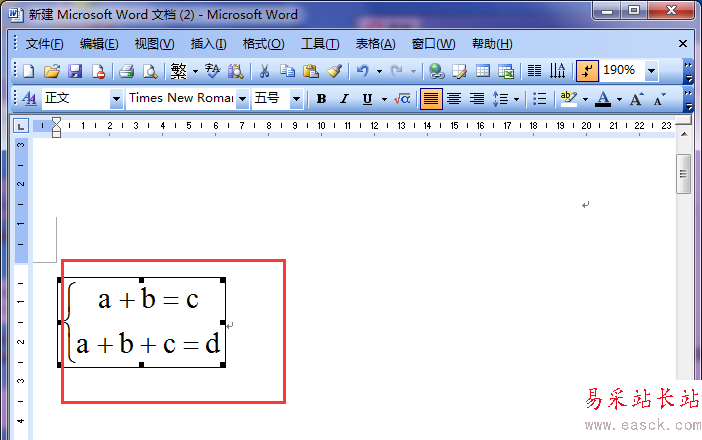702x440 pixels.
Task: Open the 工具(T) menu
Action: (x=320, y=44)
